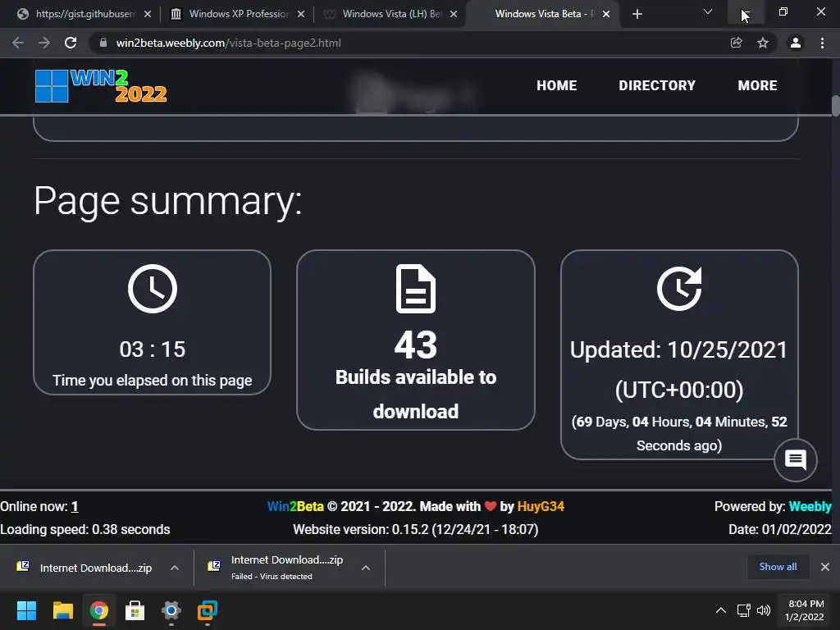Open Microsoft Store from taskbar
This screenshot has height=630, width=840.
click(x=135, y=610)
